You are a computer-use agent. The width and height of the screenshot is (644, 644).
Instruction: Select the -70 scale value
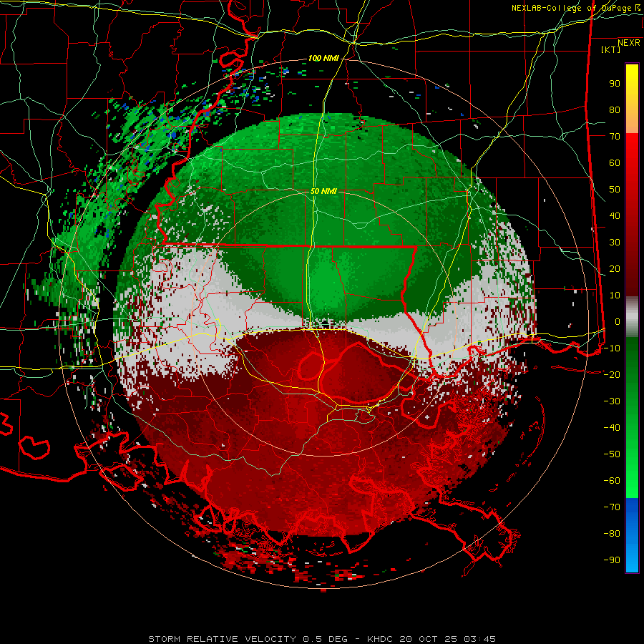[x=612, y=507]
